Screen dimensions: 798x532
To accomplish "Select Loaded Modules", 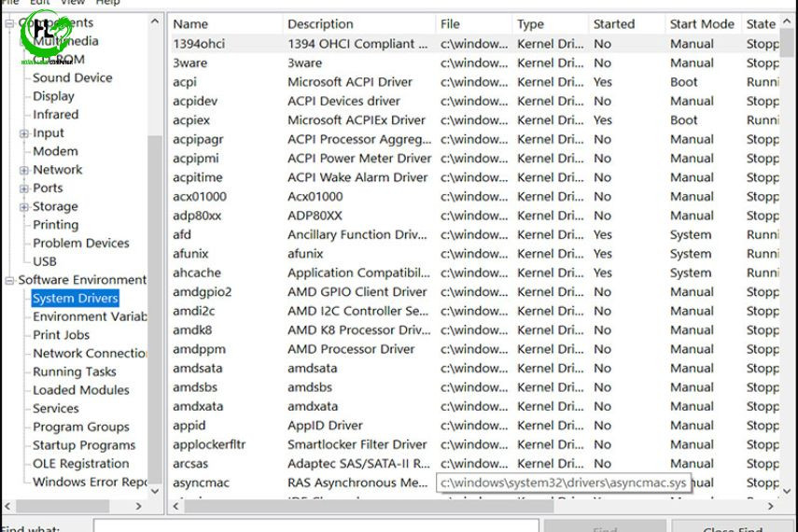I will tap(81, 390).
